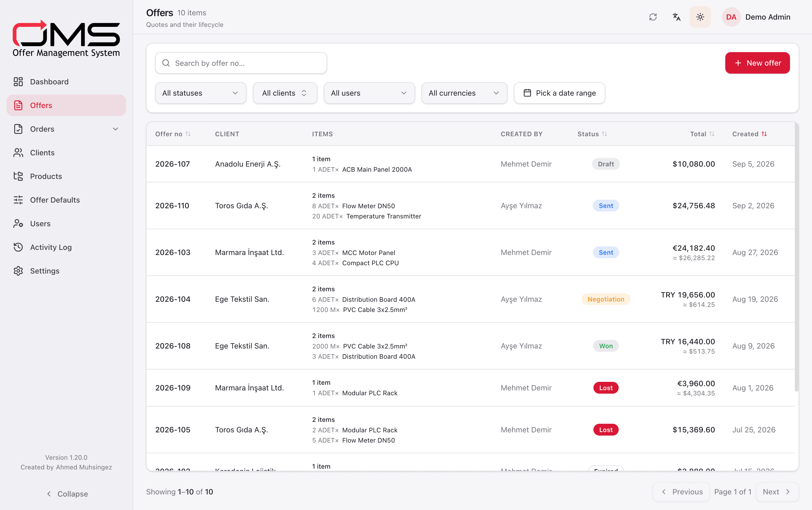Click Lost badge for offer 2026-109
Viewport: 812px width, 510px height.
606,388
